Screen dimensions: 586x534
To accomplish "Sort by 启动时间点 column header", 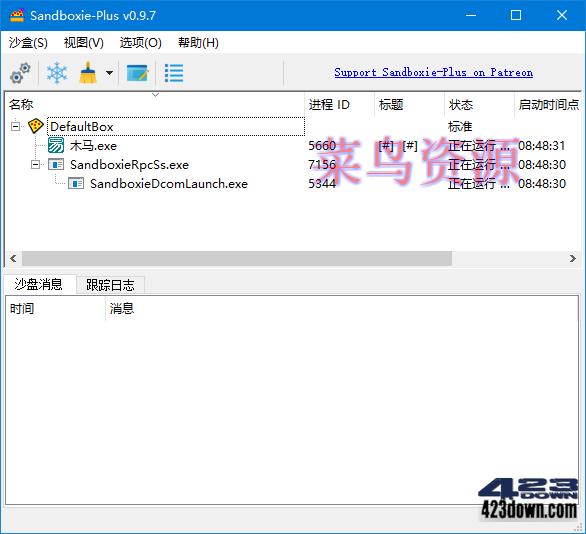I will pos(548,105).
